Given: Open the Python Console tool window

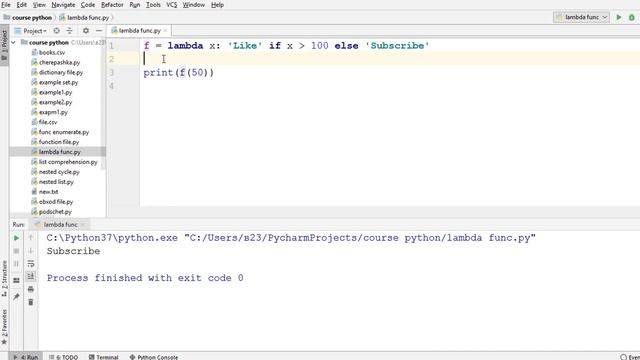Looking at the screenshot, I should pos(154,357).
